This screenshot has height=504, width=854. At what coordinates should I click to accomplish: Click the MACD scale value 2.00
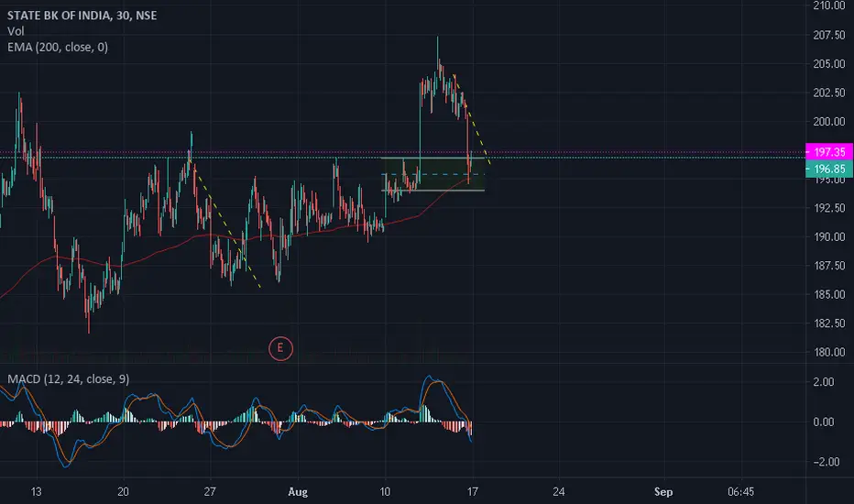pyautogui.click(x=824, y=382)
